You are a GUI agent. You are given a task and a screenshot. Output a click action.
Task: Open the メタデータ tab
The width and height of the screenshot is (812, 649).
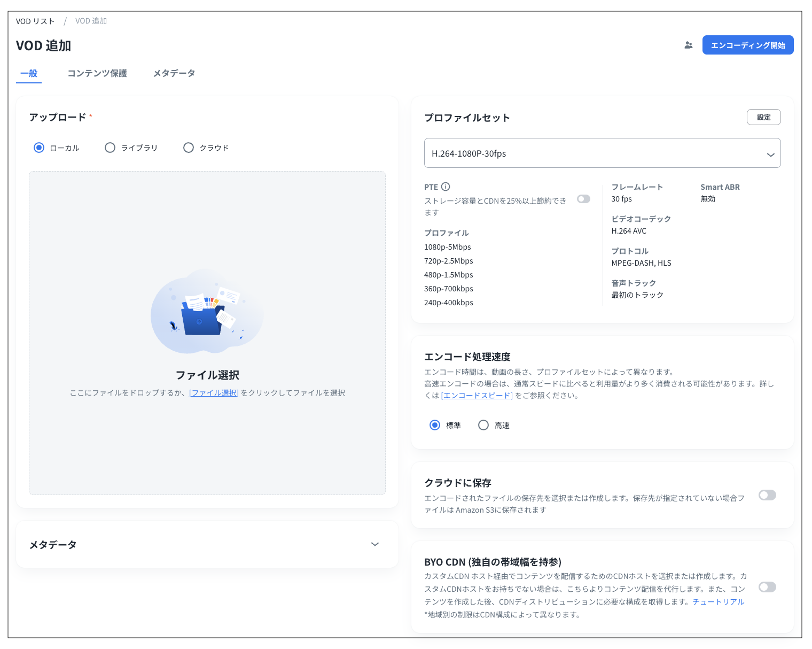174,73
